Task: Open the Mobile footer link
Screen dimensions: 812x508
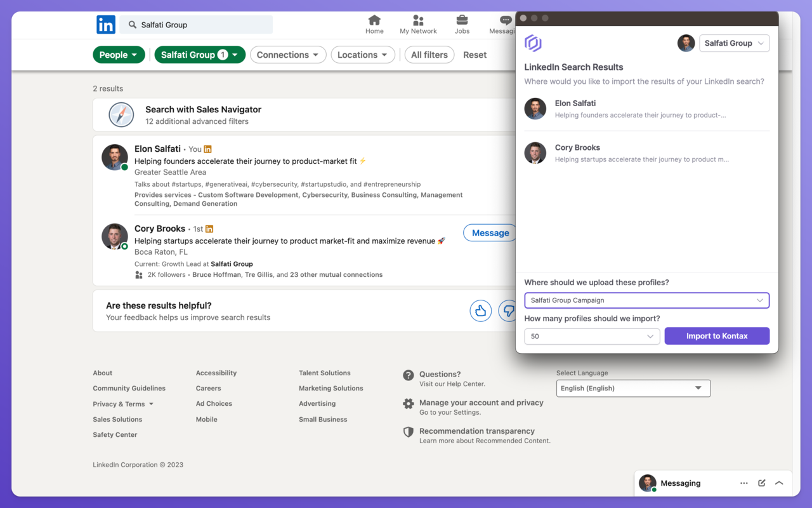Action: tap(207, 419)
